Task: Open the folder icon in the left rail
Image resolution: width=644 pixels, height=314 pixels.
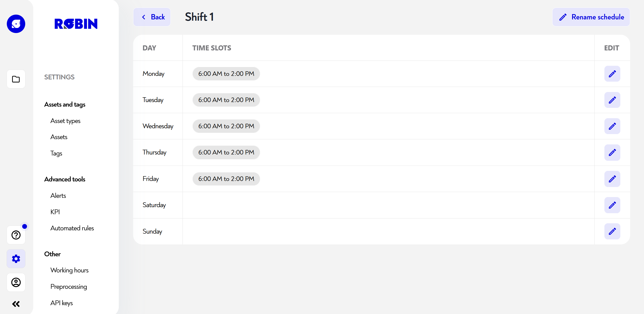Action: (16, 79)
